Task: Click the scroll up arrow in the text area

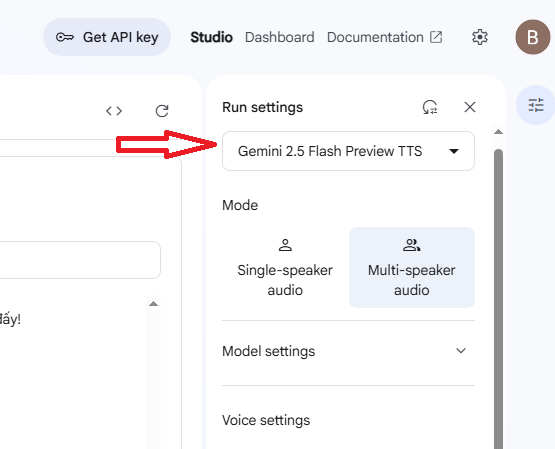Action: (153, 304)
